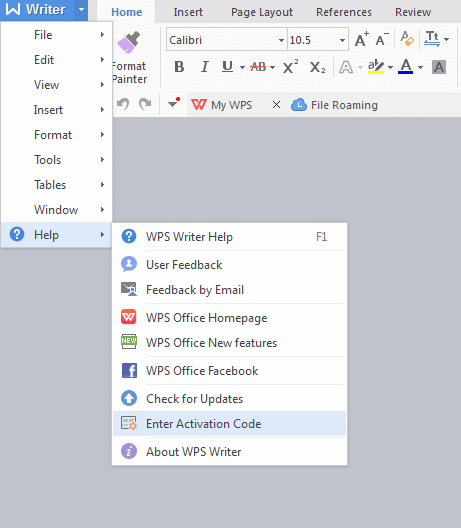Open the Calibri font name dropdown

tap(281, 40)
